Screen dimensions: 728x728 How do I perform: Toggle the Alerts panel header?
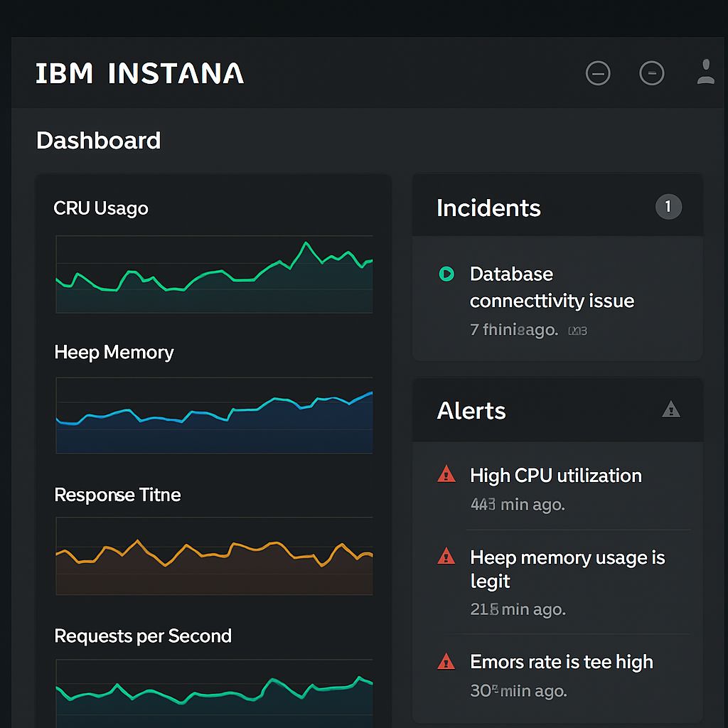coord(471,411)
